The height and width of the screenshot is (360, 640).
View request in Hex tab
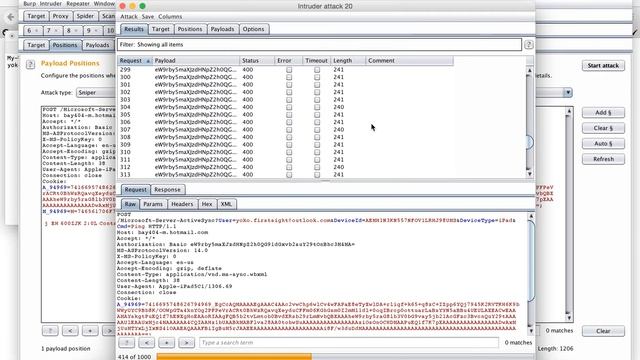point(207,204)
